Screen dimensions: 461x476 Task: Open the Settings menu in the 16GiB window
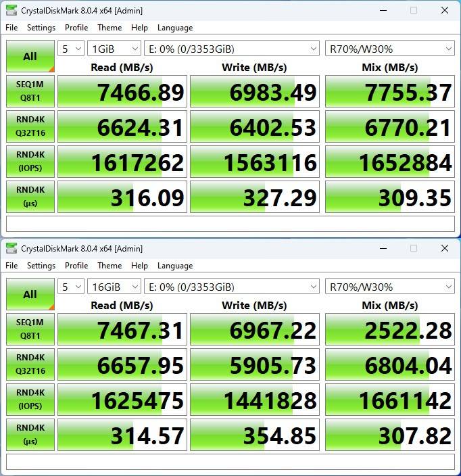(41, 266)
